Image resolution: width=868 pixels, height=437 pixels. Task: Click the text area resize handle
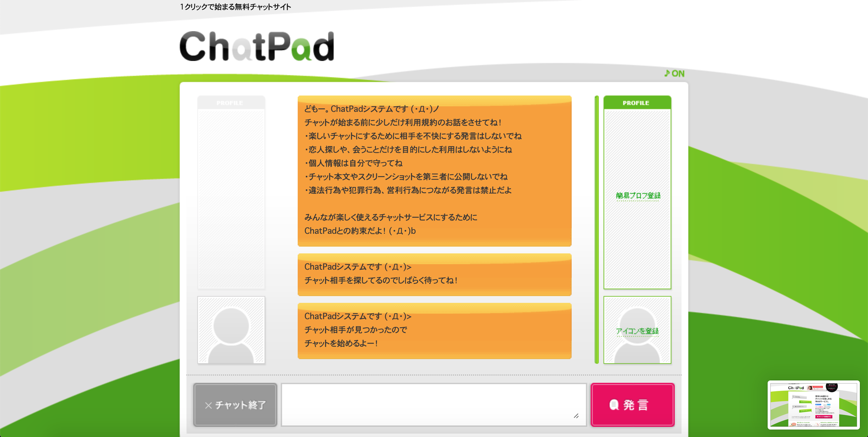(x=576, y=416)
